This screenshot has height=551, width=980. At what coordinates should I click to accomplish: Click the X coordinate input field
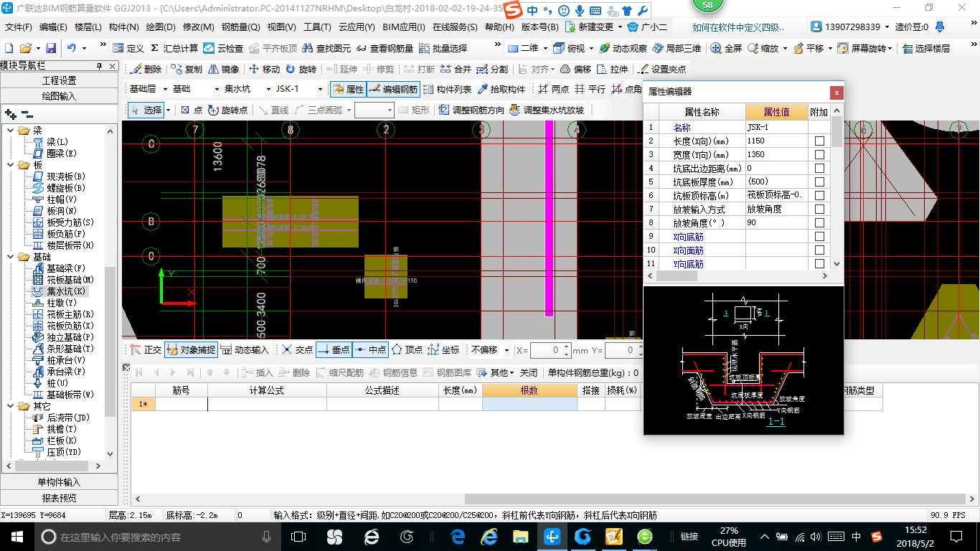551,350
